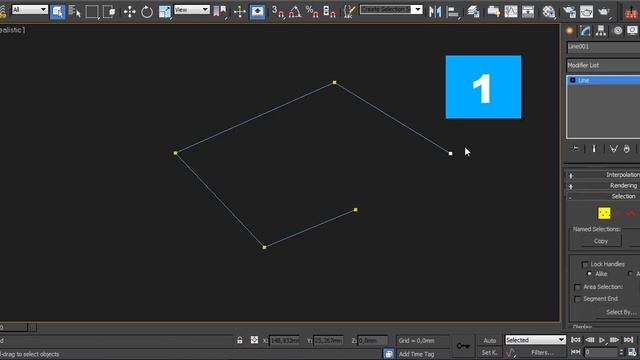The height and width of the screenshot is (360, 640).
Task: Switch to the Create panel tab
Action: 569,31
